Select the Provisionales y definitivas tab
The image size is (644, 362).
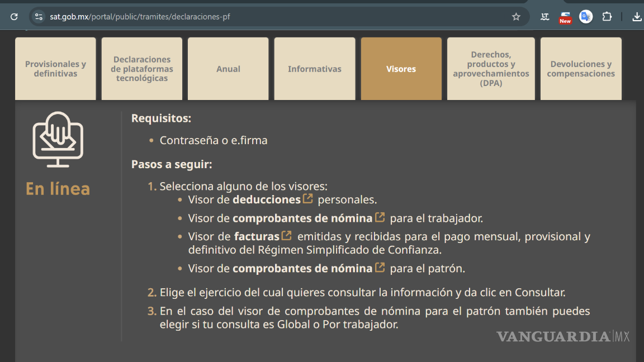point(55,68)
